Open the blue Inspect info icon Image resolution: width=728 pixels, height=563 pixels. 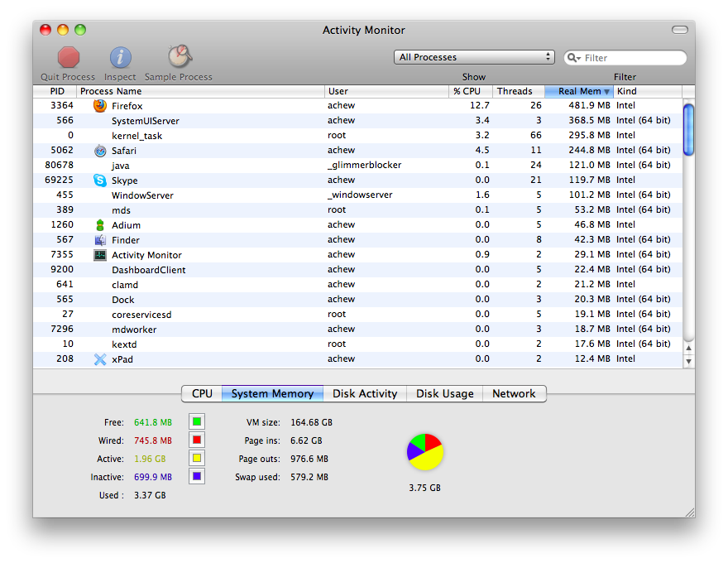tap(120, 58)
